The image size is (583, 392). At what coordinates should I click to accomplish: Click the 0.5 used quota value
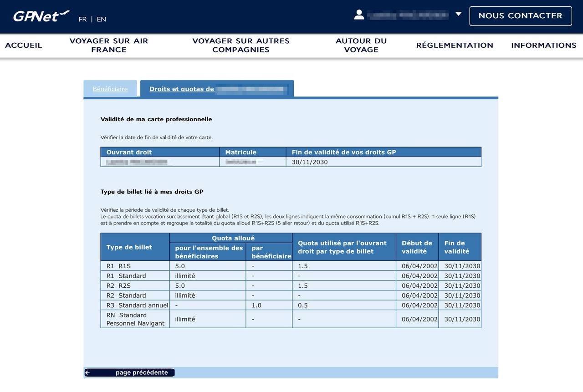[303, 305]
